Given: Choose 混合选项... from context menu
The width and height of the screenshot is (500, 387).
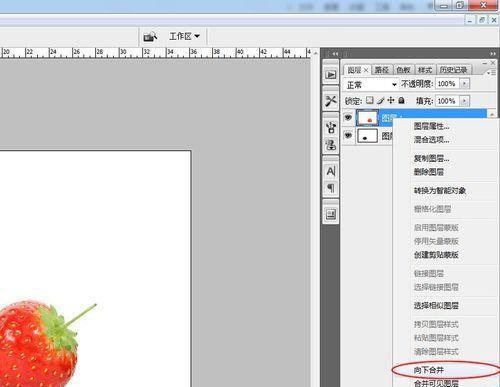Looking at the screenshot, I should point(431,140).
